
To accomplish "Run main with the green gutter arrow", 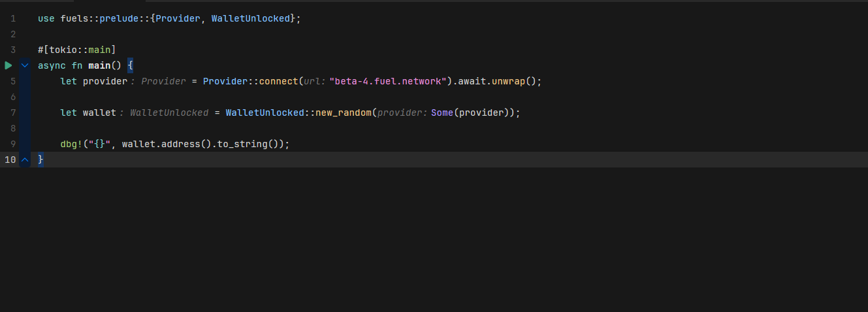I will (x=8, y=65).
